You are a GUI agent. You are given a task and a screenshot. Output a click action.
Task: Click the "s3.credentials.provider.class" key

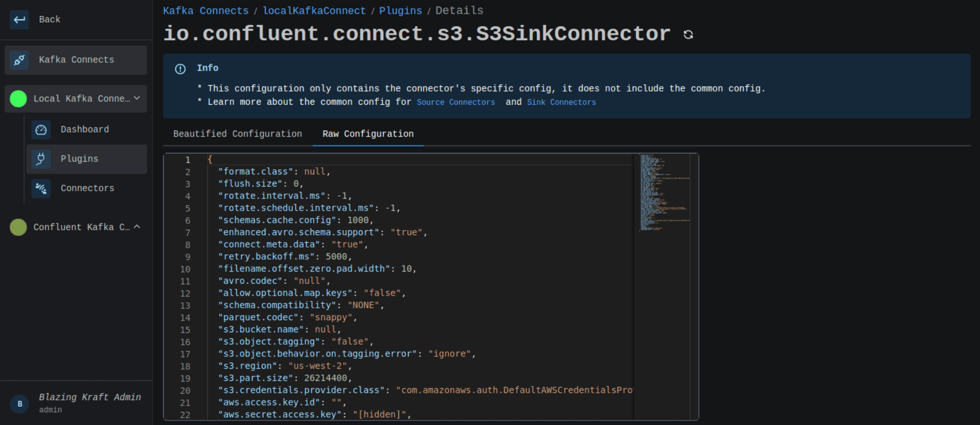[302, 391]
